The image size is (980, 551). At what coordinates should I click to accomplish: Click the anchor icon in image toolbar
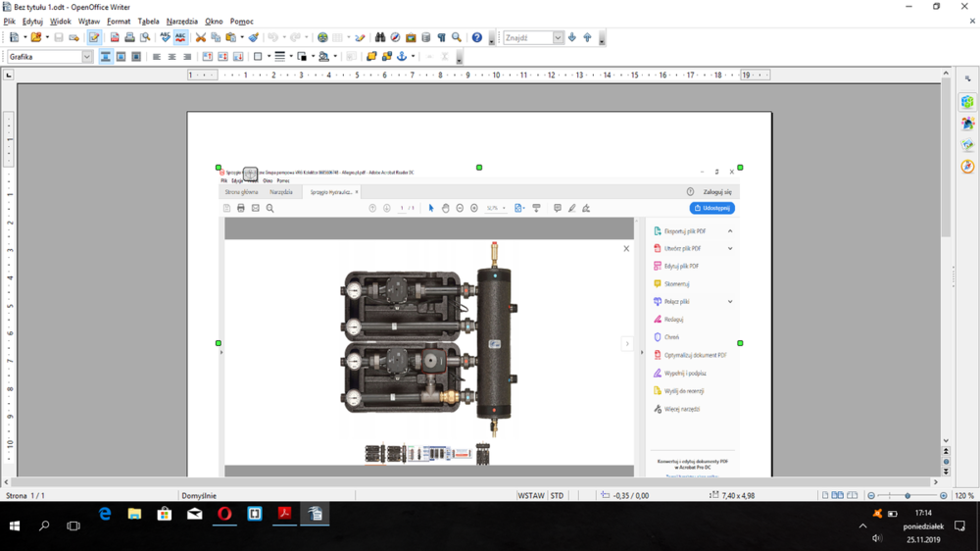coord(401,57)
